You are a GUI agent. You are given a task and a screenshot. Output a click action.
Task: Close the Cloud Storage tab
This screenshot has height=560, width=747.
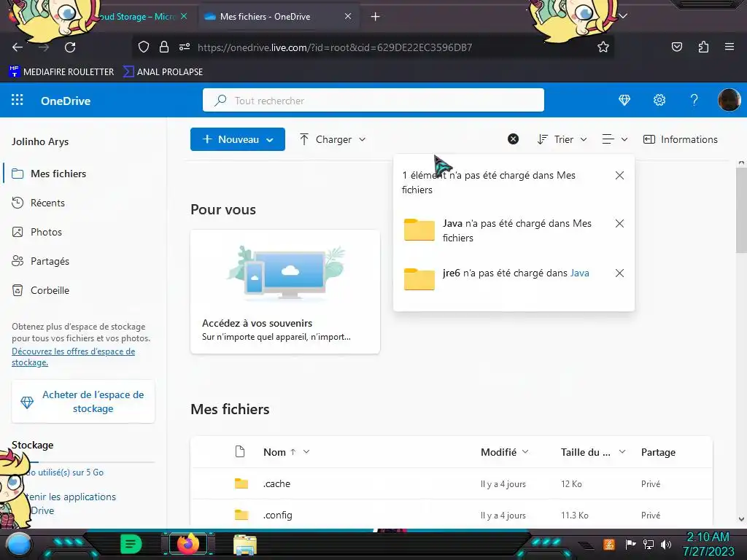pyautogui.click(x=184, y=16)
